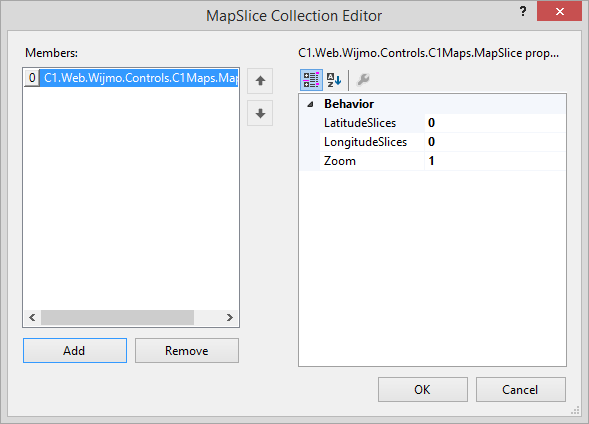589x424 pixels.
Task: Click the members list left scroll arrow
Action: click(32, 318)
